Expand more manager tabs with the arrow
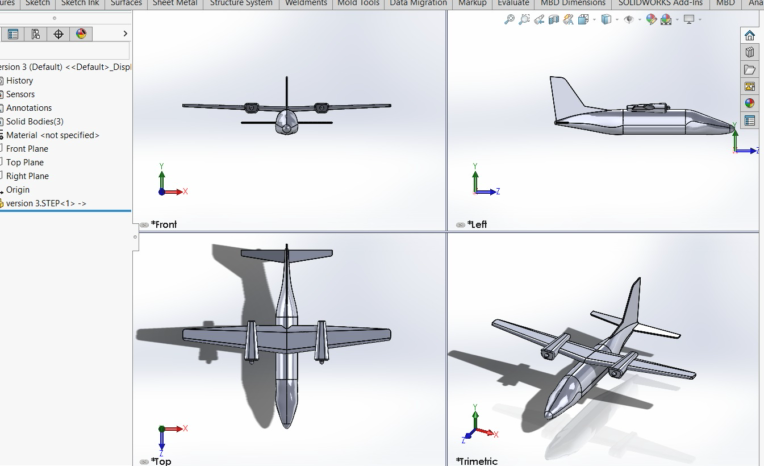Image resolution: width=764 pixels, height=466 pixels. click(125, 34)
